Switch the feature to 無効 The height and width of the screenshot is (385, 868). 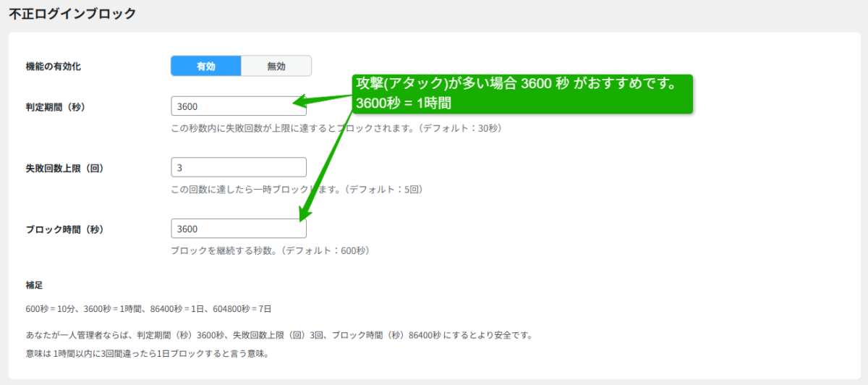pyautogui.click(x=276, y=66)
